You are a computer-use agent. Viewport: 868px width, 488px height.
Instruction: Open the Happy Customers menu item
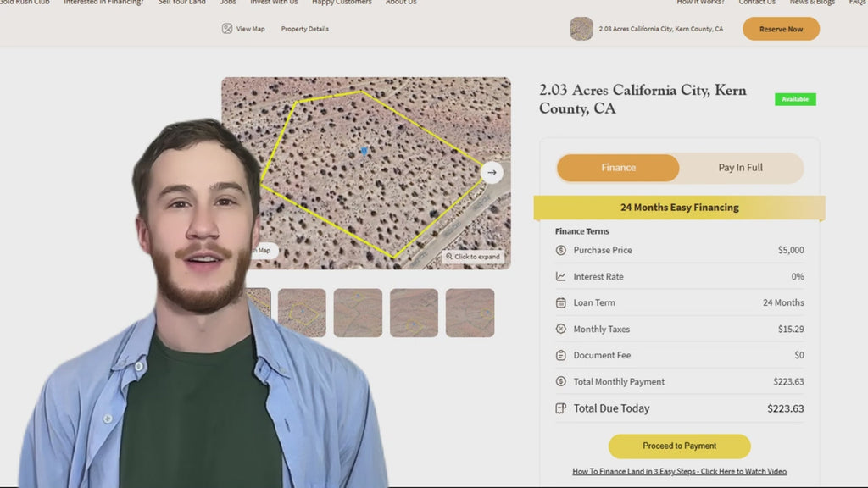(342, 3)
